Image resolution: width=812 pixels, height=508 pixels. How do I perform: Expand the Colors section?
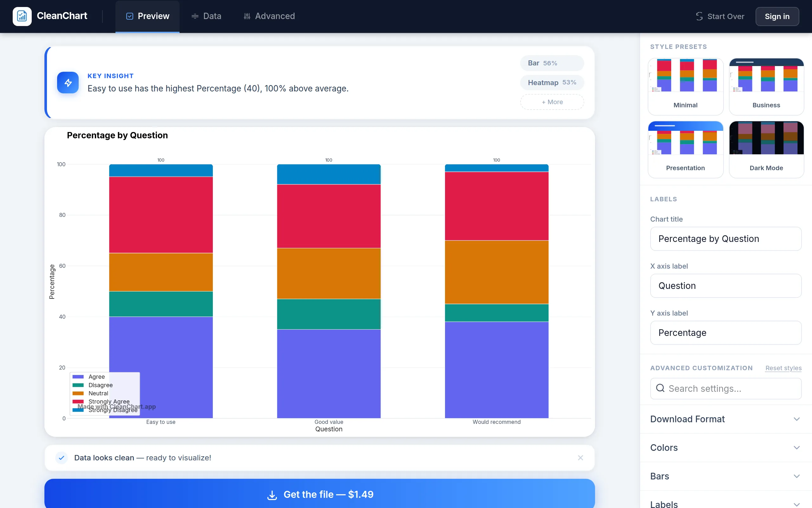726,448
